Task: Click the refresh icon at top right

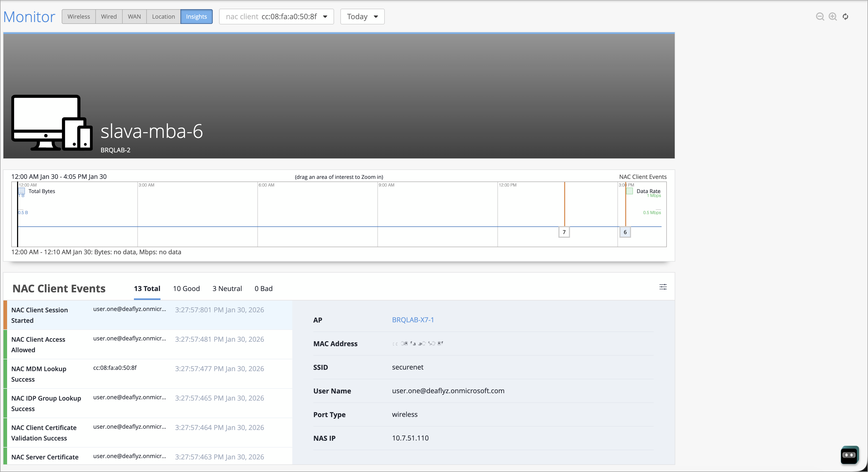Action: coord(845,17)
